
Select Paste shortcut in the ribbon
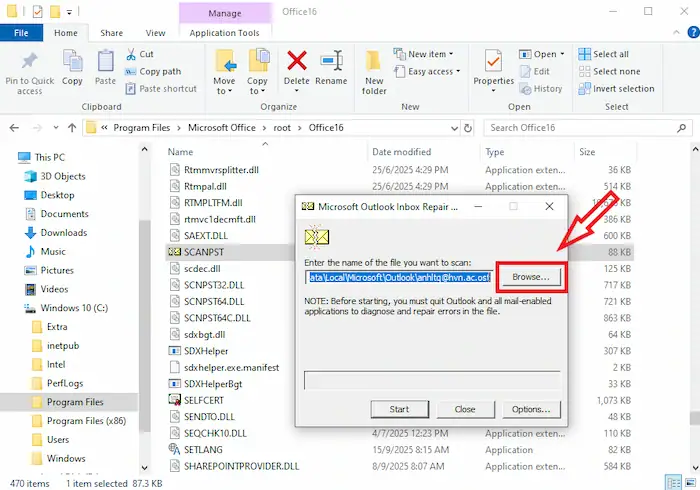click(161, 89)
